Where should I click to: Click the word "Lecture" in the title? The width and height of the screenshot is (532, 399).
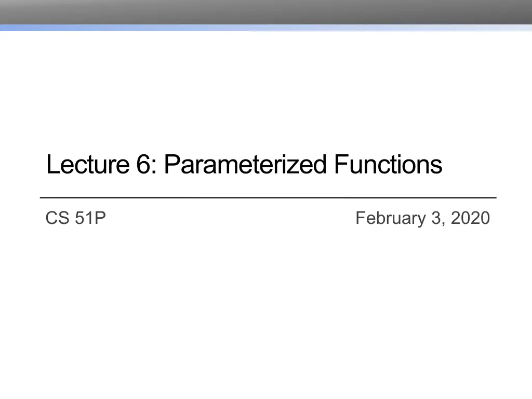click(x=88, y=165)
